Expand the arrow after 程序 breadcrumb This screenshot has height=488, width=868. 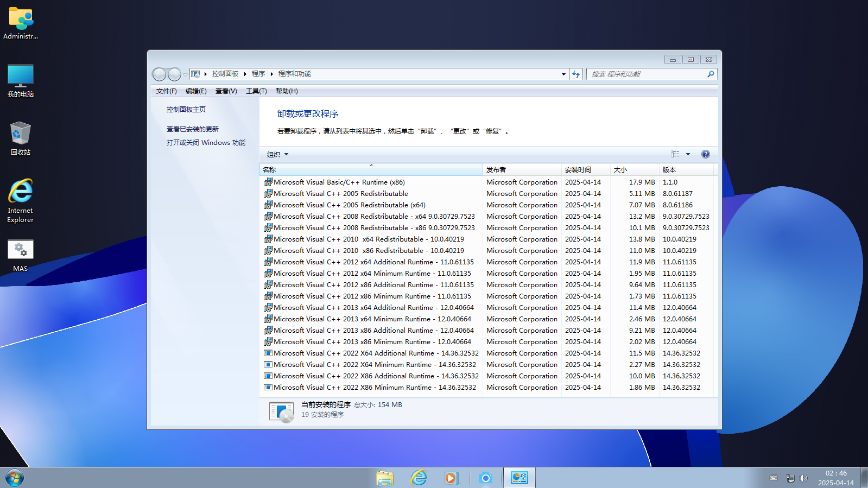(271, 74)
